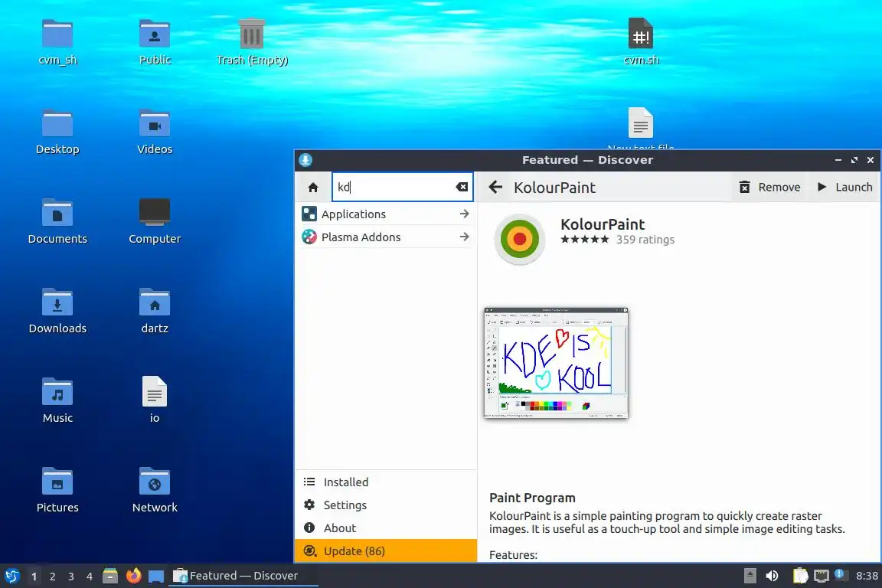Maximize the Discover window
This screenshot has width=882, height=588.
pos(854,160)
